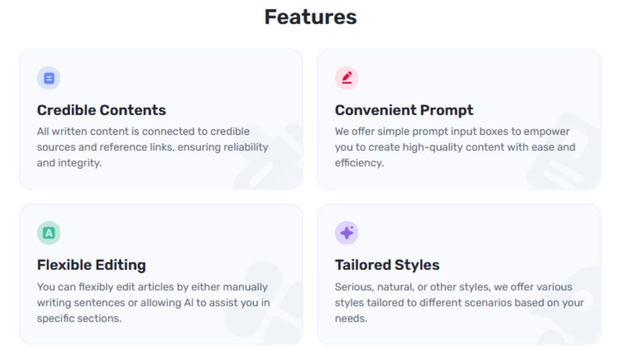Click the blue document icon for Credible Contents
The height and width of the screenshot is (352, 644).
click(x=48, y=79)
